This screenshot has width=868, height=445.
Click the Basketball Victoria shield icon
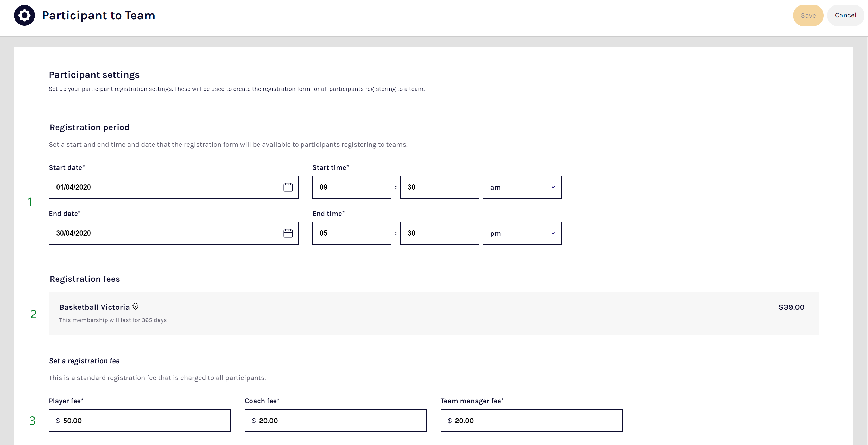[135, 306]
